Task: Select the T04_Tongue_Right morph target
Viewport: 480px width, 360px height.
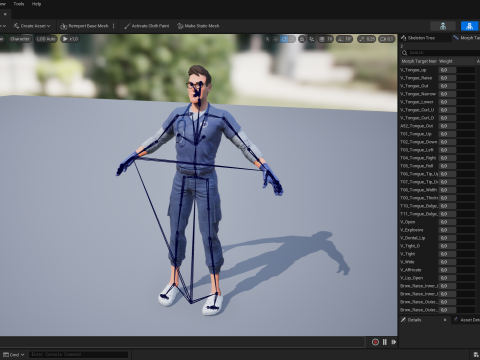Action: [418, 158]
